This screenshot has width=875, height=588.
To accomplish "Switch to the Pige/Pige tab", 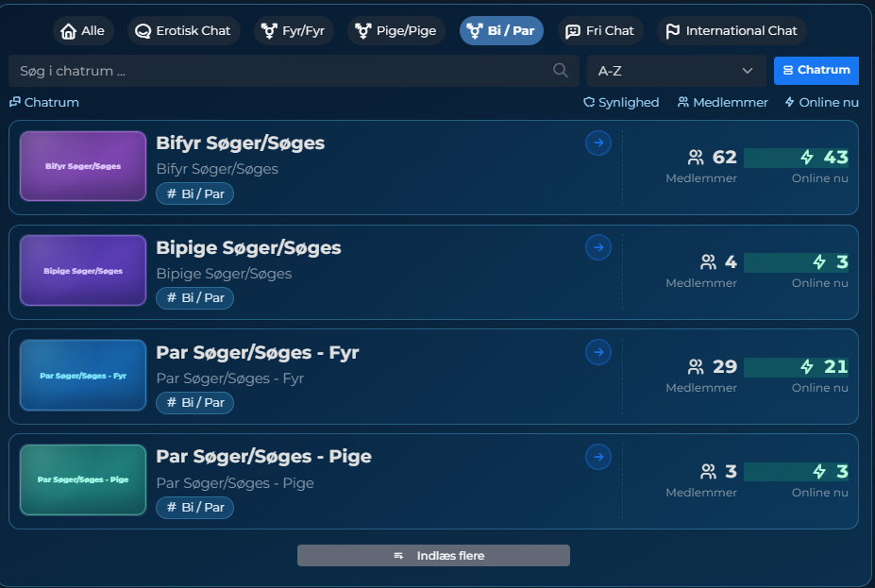I will point(395,29).
